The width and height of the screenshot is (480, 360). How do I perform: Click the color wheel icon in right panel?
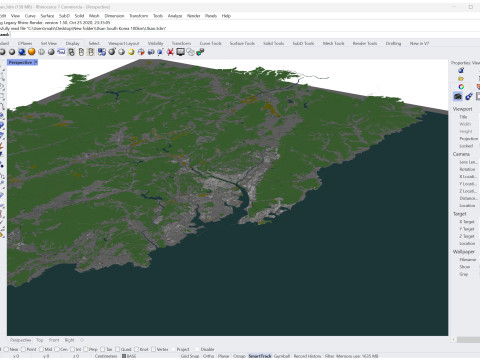pos(461,87)
